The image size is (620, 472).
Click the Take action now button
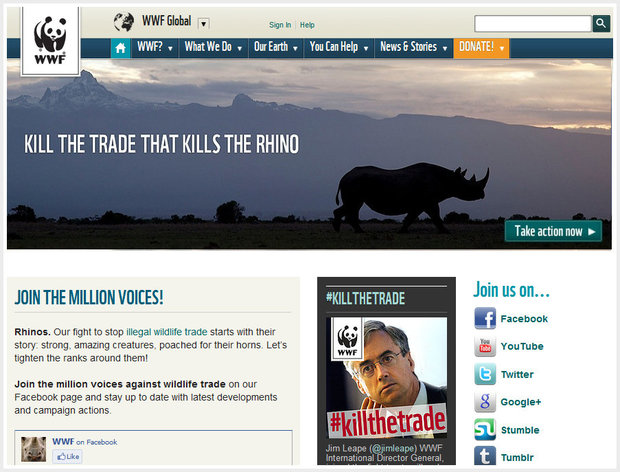pos(554,231)
